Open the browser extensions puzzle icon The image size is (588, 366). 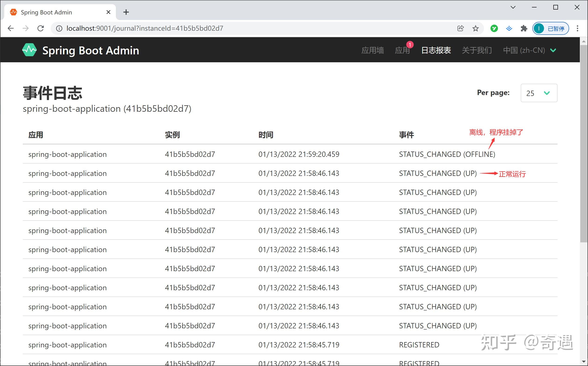pyautogui.click(x=524, y=28)
